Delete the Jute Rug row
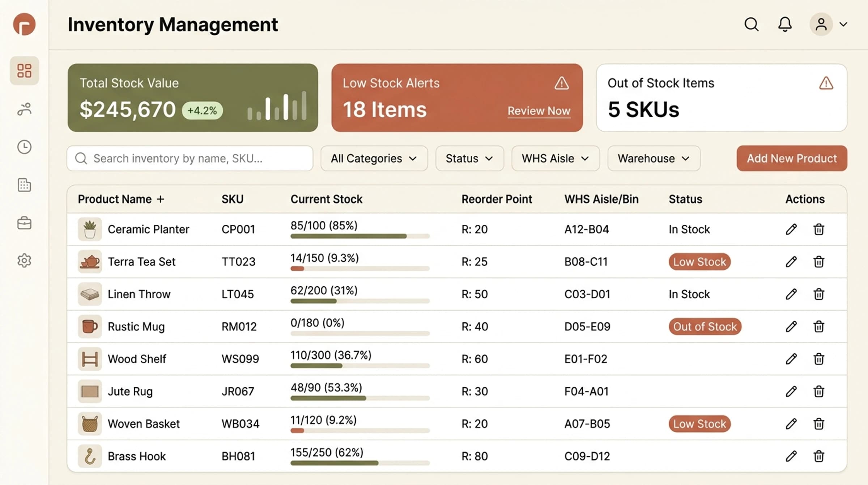This screenshot has height=485, width=868. pos(819,391)
